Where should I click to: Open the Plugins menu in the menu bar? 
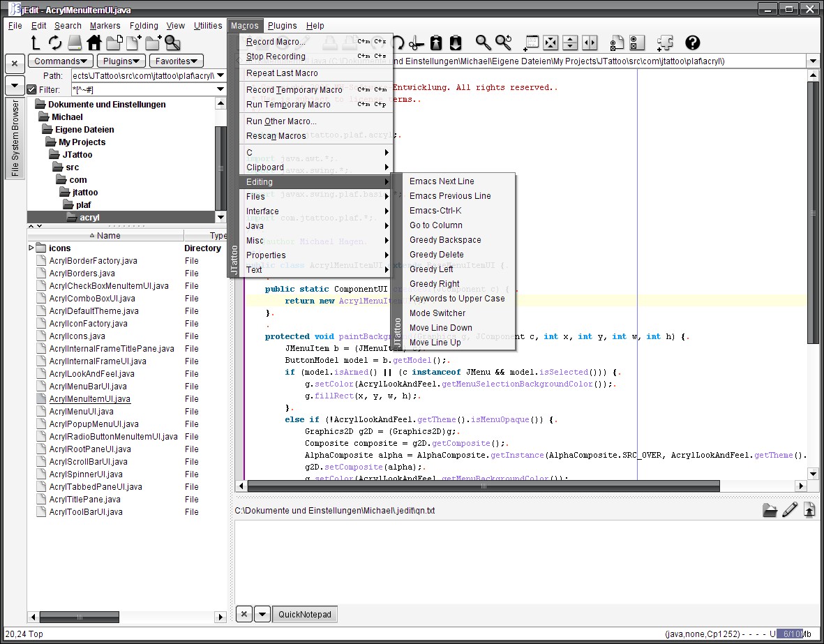pos(282,25)
